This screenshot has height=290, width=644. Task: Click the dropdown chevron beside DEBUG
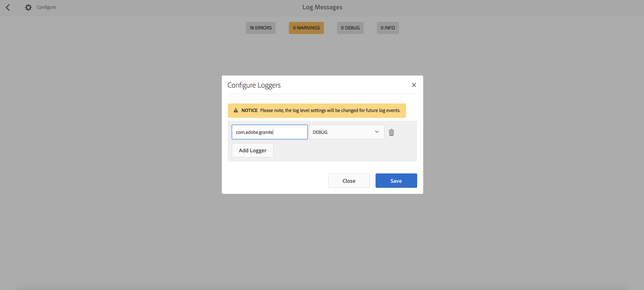pos(377,132)
